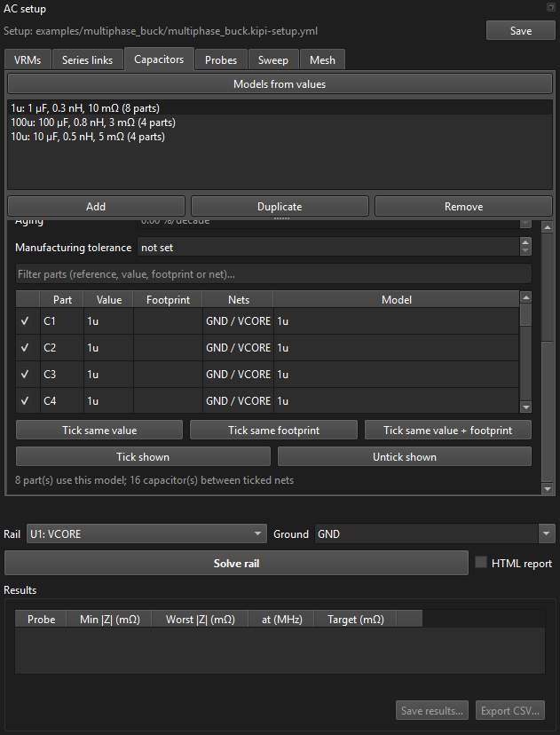Viewport: 560px width, 735px height.
Task: Click the Min |Z| (mΩ) column header
Action: click(110, 620)
